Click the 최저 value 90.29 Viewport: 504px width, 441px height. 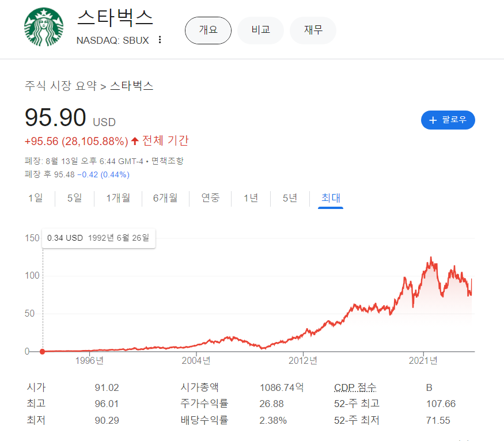click(107, 420)
